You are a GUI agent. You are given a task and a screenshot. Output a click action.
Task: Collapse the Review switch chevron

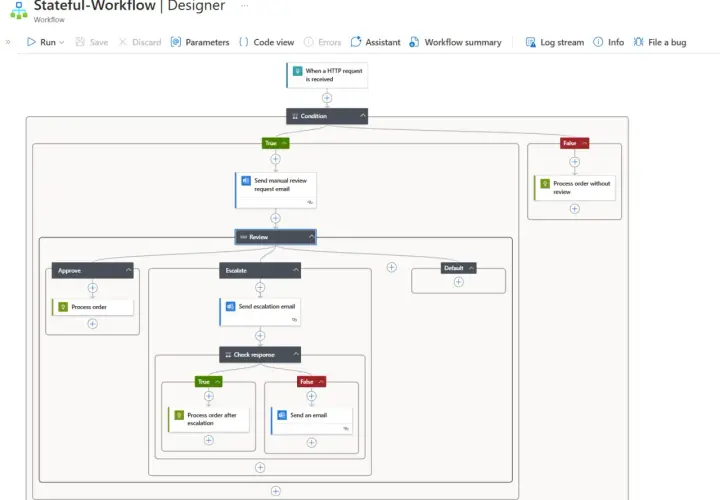(x=311, y=237)
